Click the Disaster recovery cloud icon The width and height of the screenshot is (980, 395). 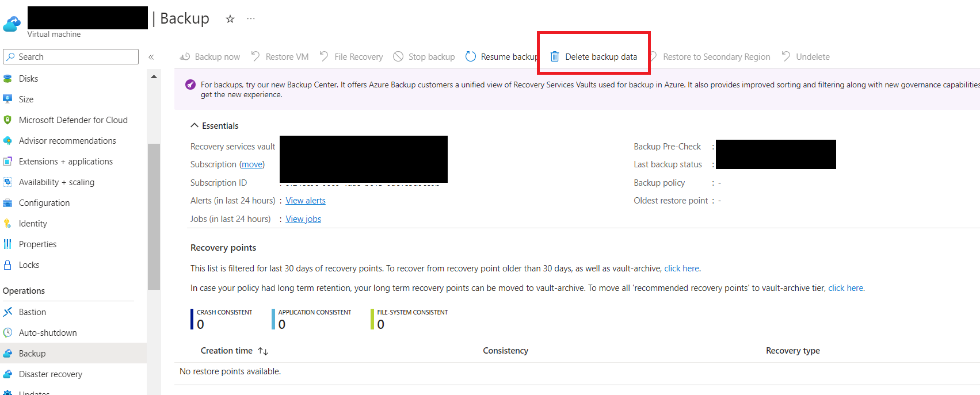point(7,374)
